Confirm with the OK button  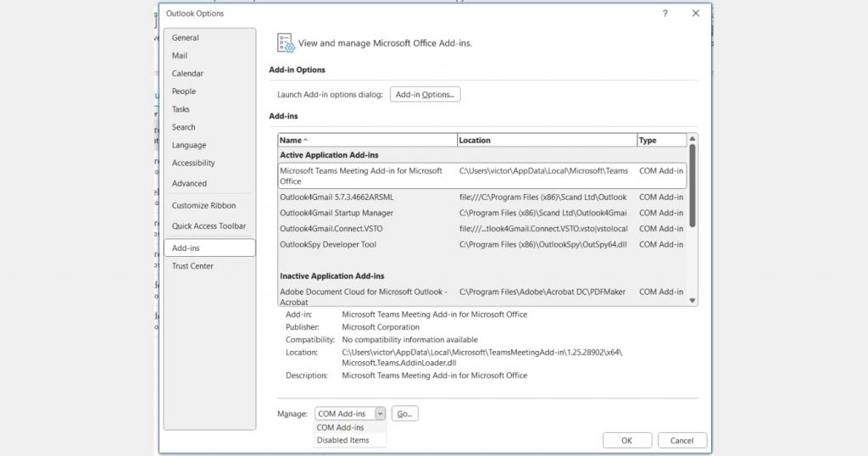[x=626, y=441]
